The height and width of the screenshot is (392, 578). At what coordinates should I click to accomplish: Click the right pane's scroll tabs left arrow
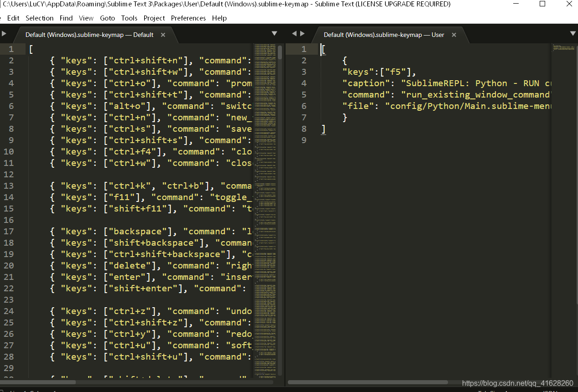(x=294, y=33)
